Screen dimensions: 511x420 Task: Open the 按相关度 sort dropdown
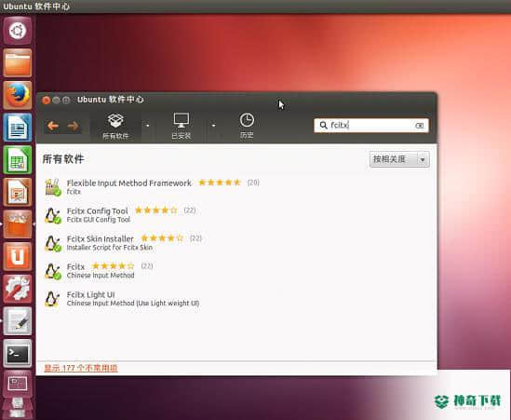point(399,159)
